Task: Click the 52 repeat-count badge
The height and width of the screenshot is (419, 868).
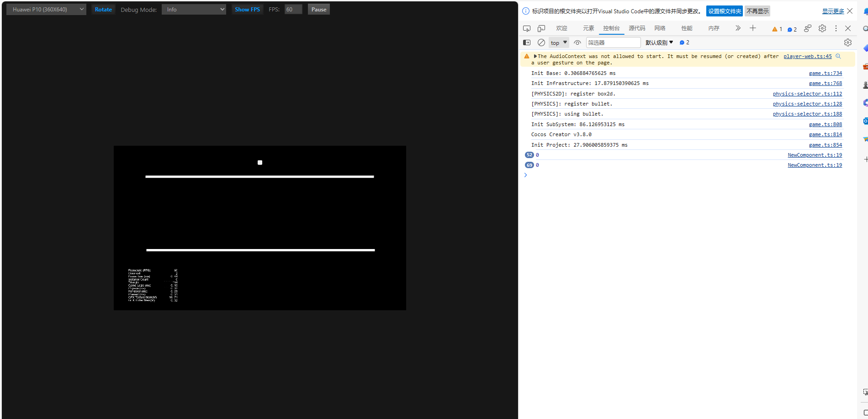Action: click(529, 155)
